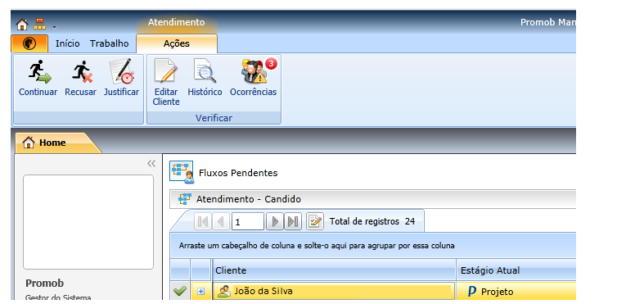Click the green check mark in João da Silva row

[179, 291]
